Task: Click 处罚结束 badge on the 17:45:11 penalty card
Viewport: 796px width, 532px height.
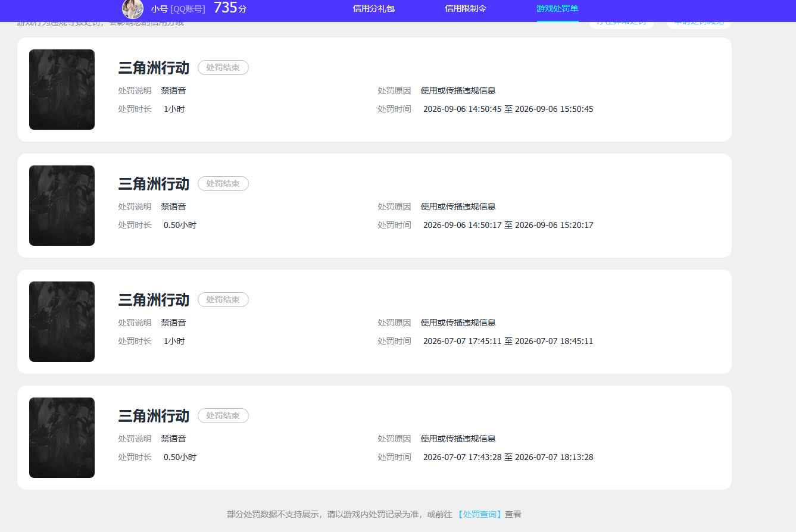Action: [223, 300]
